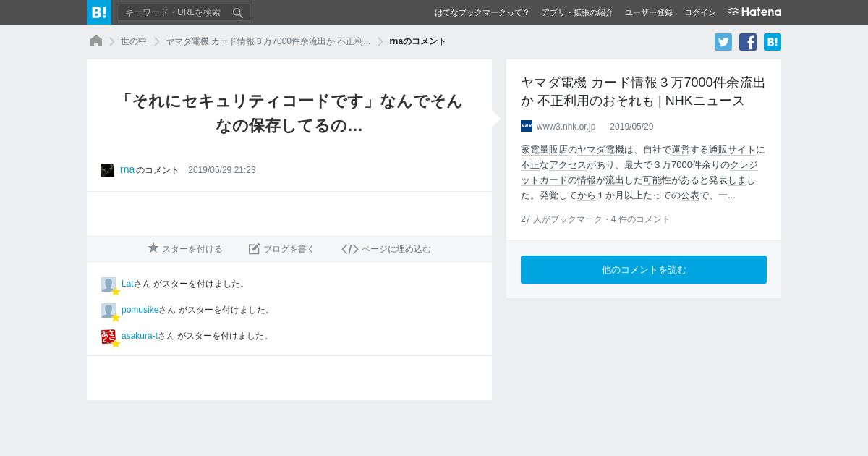Screen dimensions: 868x456
Task: Open www3.nhk.or.jp domain link
Action: (x=566, y=127)
